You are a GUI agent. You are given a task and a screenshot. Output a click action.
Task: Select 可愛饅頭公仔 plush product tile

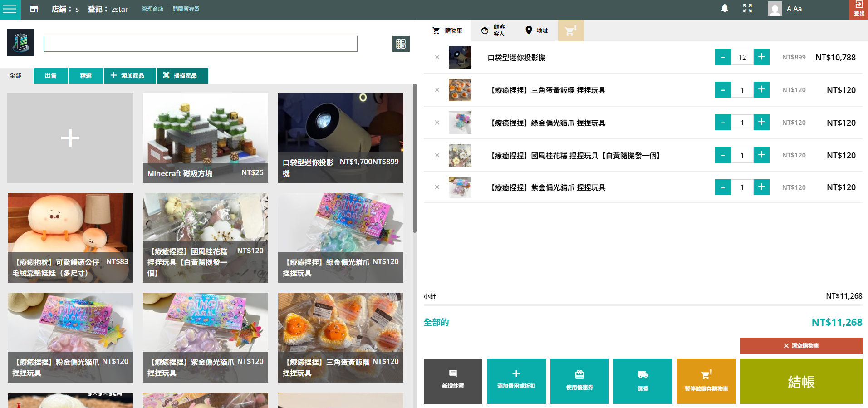(70, 238)
